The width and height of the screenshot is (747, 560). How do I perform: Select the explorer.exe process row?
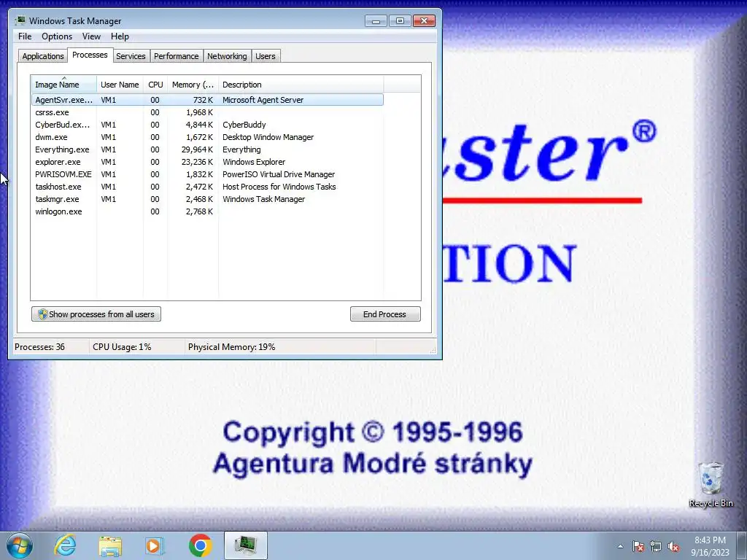207,162
